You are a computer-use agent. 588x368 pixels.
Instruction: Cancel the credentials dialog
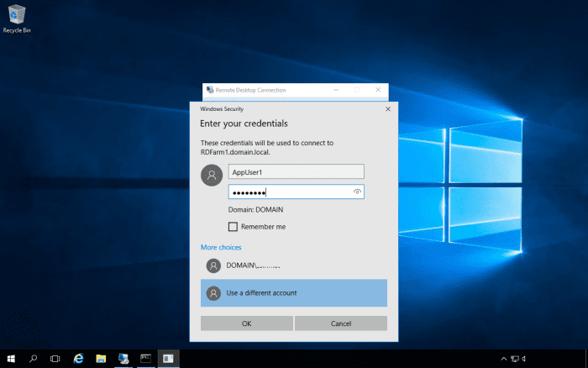click(x=340, y=323)
